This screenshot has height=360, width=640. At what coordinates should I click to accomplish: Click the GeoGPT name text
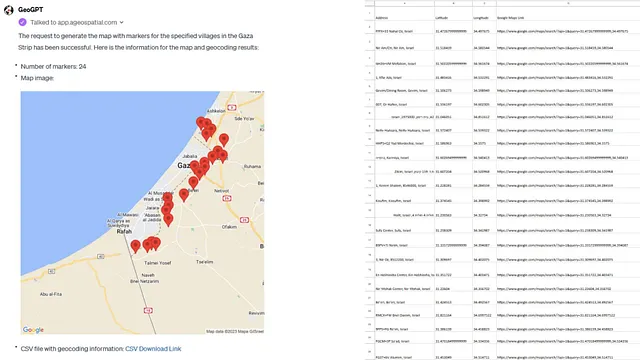click(x=31, y=9)
